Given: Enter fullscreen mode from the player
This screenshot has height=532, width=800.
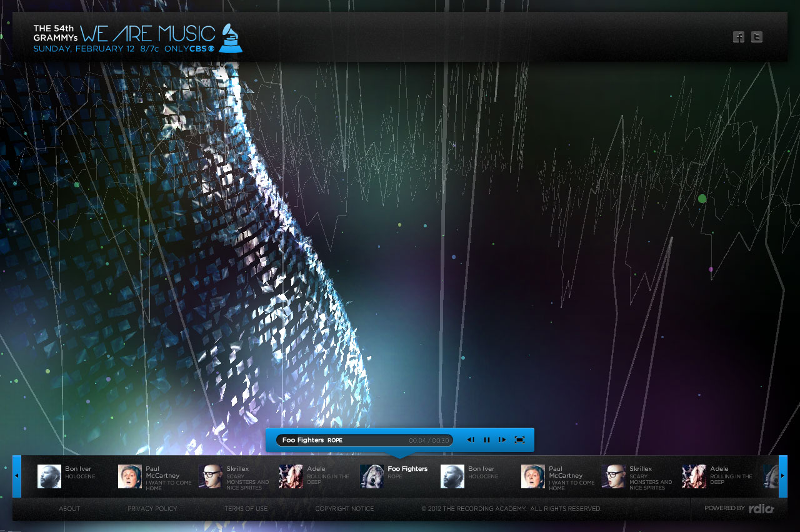Looking at the screenshot, I should (519, 440).
